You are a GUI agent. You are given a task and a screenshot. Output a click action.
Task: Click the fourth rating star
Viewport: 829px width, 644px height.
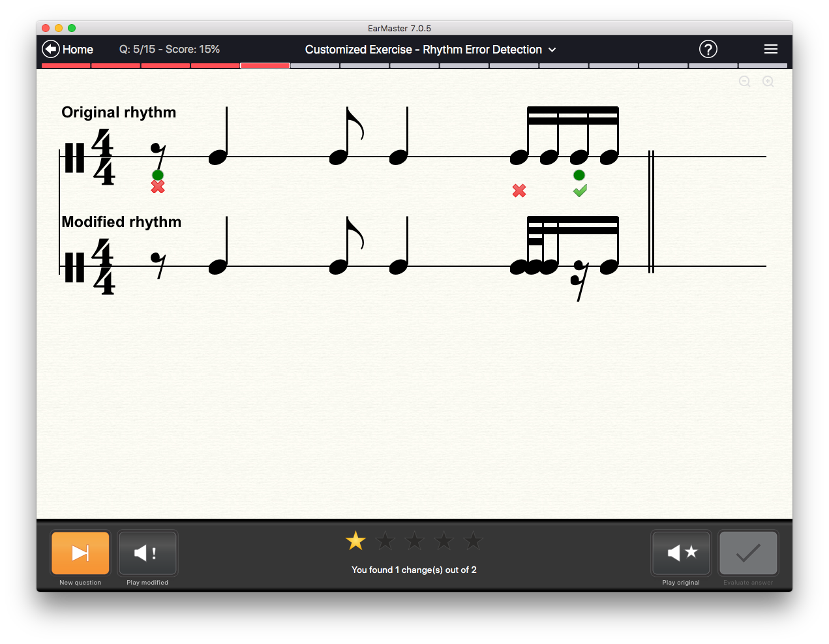444,540
